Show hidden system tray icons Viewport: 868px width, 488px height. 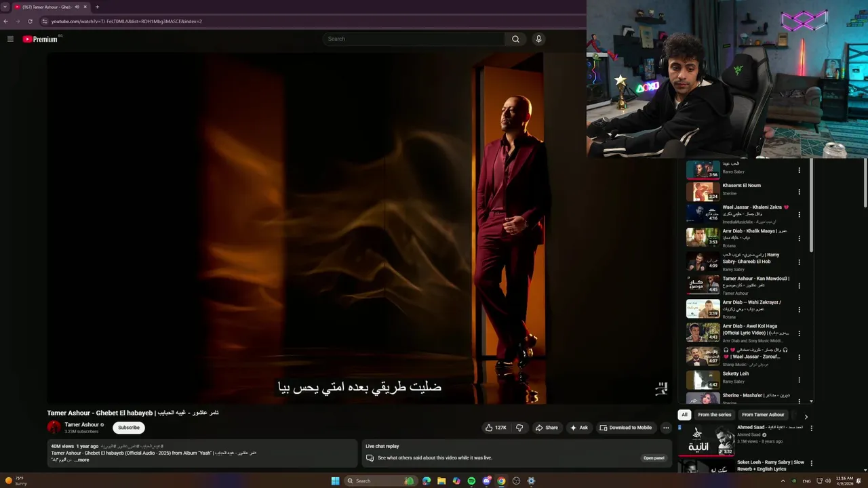point(783,481)
